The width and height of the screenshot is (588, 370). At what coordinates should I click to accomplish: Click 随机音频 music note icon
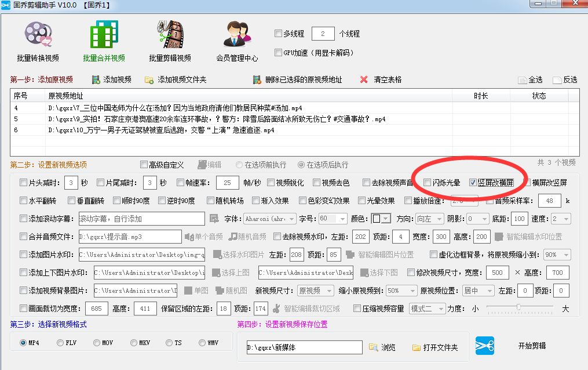233,237
